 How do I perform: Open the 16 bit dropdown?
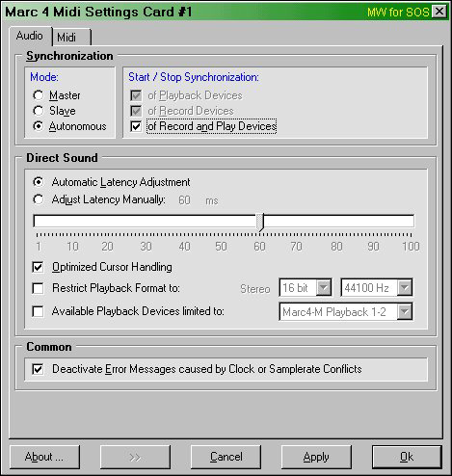pyautogui.click(x=306, y=287)
